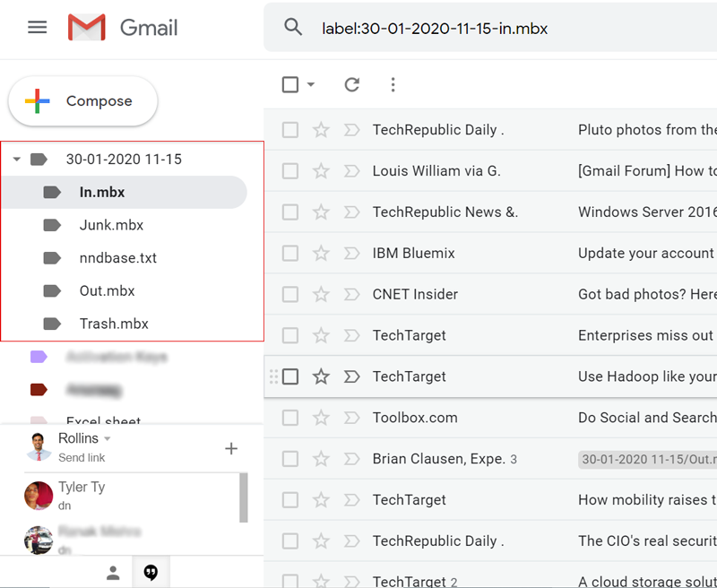
Task: Tick the checkbox for Louis William email
Action: click(290, 171)
